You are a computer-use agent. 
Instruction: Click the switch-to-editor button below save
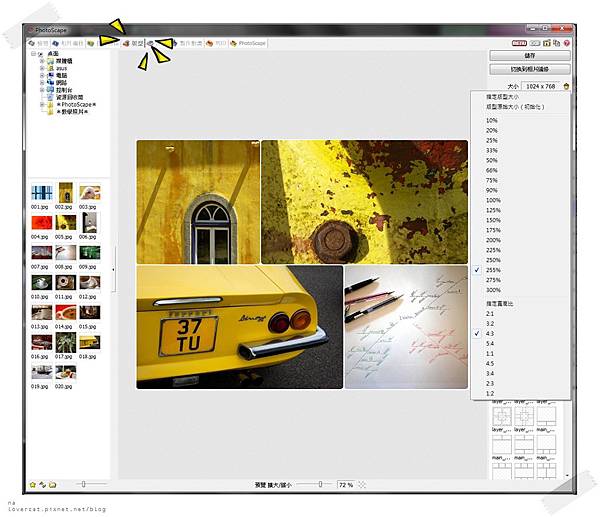click(530, 70)
